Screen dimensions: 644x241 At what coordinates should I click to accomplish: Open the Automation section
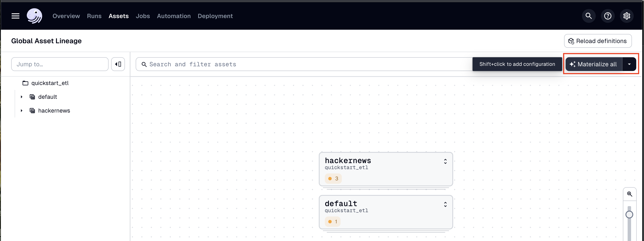174,16
